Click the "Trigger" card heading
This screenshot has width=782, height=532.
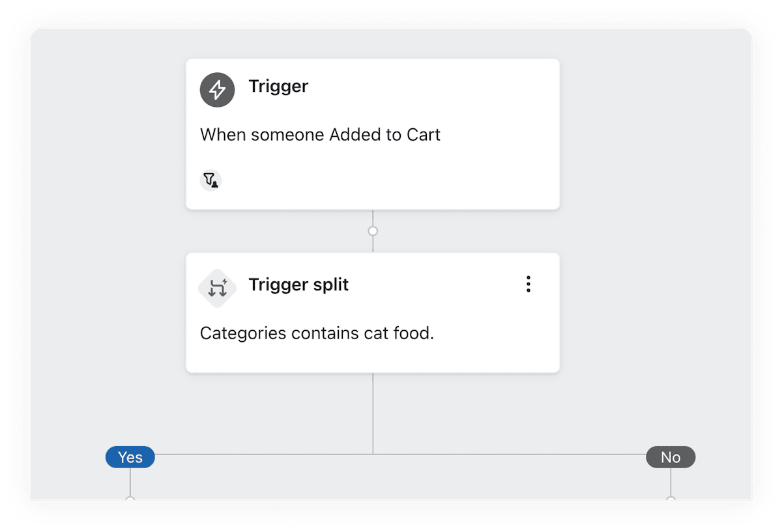tap(278, 87)
